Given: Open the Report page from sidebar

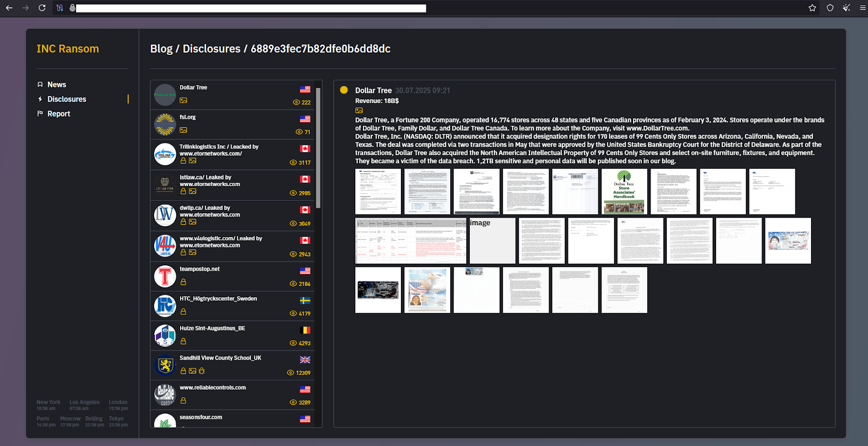Looking at the screenshot, I should click(59, 114).
